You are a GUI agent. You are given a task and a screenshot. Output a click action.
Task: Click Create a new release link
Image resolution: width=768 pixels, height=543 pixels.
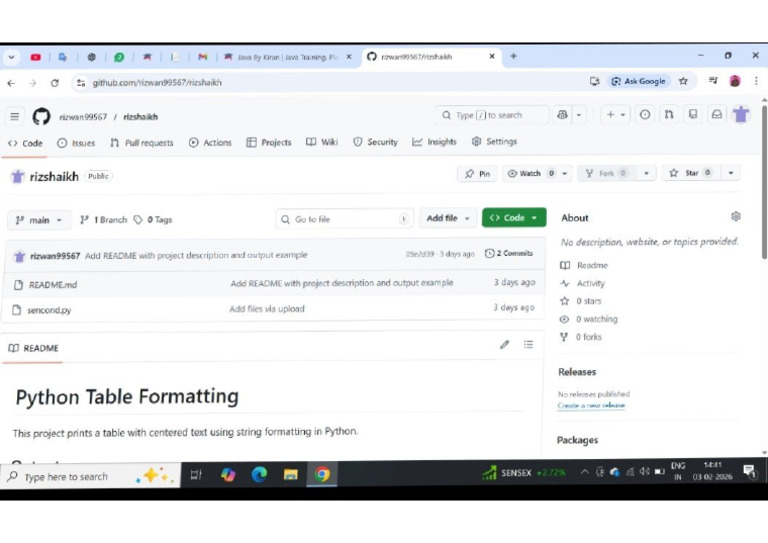pyautogui.click(x=591, y=405)
